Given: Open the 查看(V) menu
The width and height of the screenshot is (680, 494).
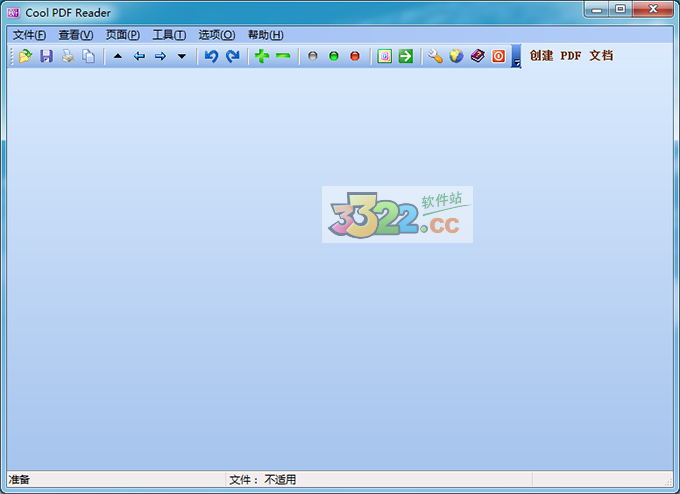Looking at the screenshot, I should point(76,35).
